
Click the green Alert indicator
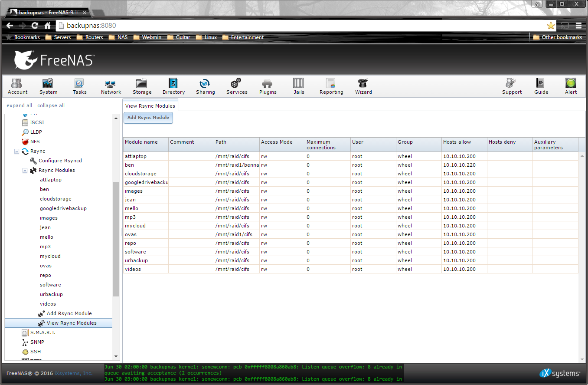571,86
